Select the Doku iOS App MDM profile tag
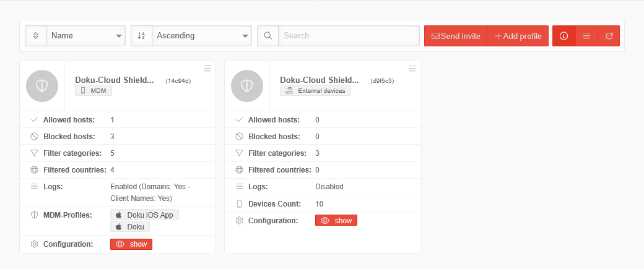 145,215
